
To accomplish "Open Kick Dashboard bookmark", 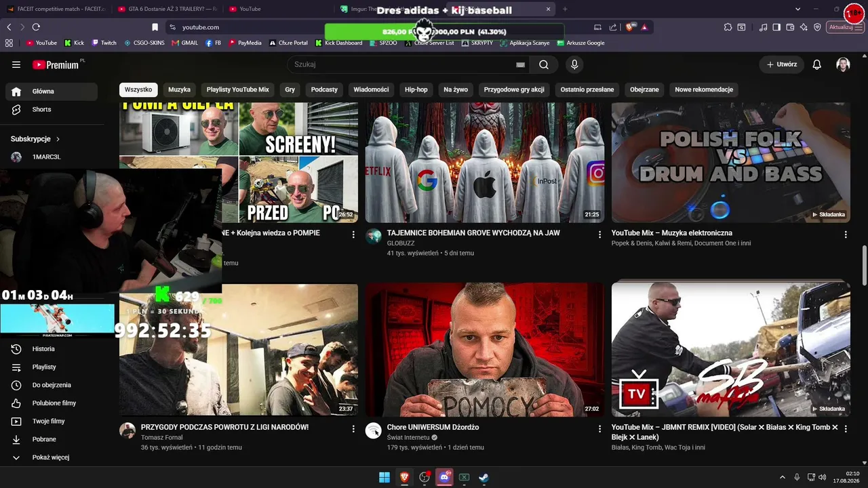I will (x=338, y=43).
